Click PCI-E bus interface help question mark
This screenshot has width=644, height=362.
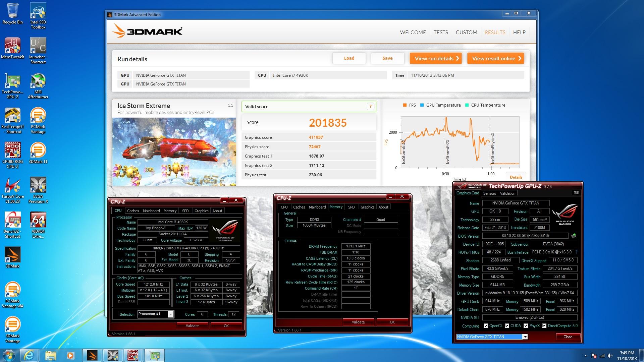pos(576,252)
